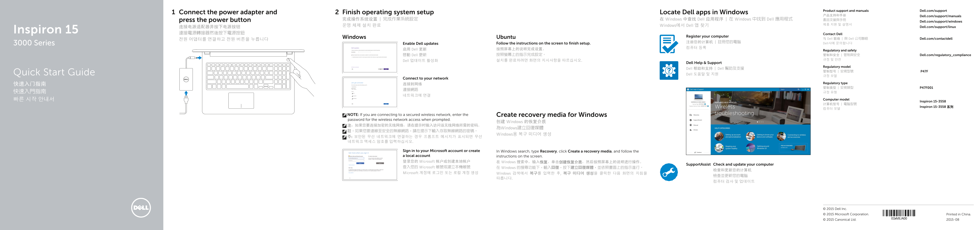Click the Check and update your computer text
Viewport: 980px width, 230px height.
click(743, 164)
